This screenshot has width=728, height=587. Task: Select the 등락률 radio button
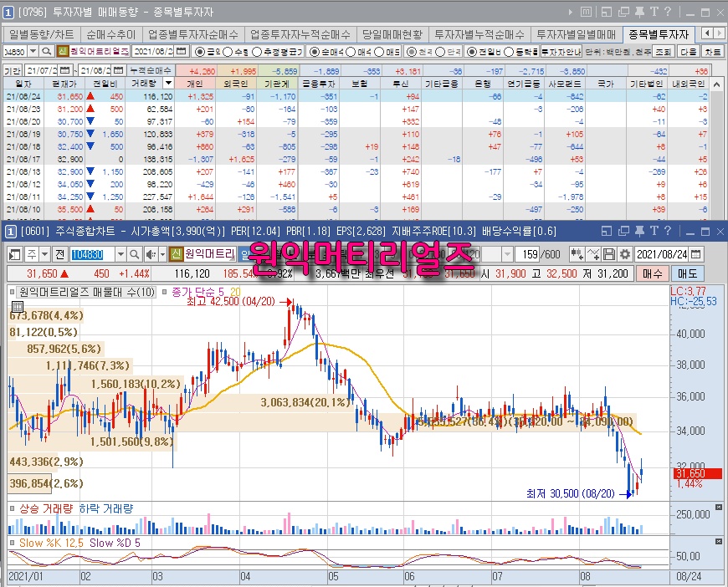(x=509, y=52)
